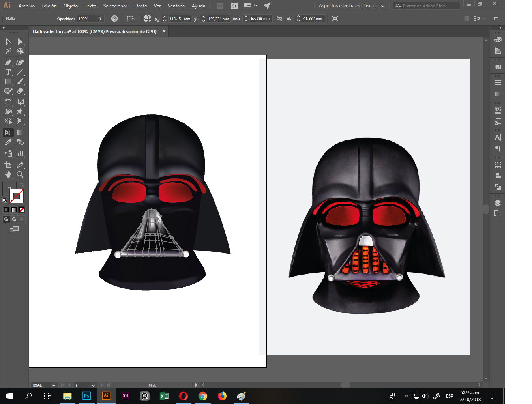Enable Draw Behind mode
Screen dimensions: 532x404
coord(14,219)
